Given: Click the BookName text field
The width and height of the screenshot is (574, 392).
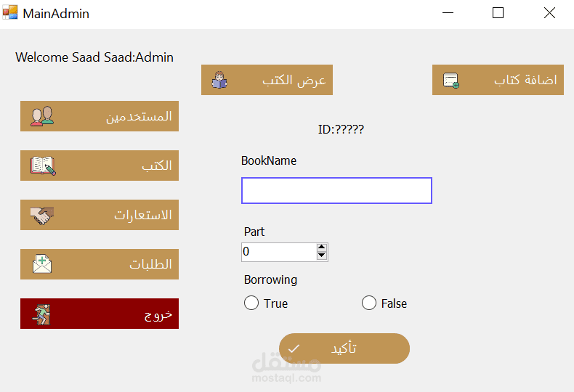Looking at the screenshot, I should (x=336, y=190).
